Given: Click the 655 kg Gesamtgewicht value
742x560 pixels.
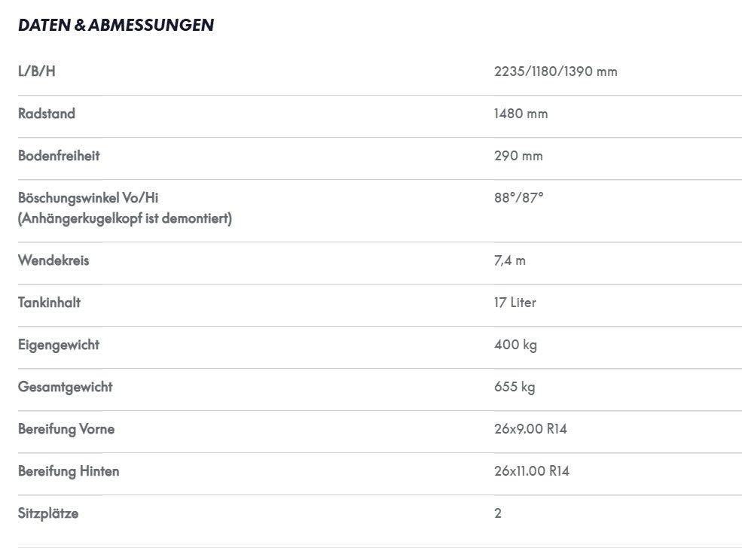Looking at the screenshot, I should 515,386.
